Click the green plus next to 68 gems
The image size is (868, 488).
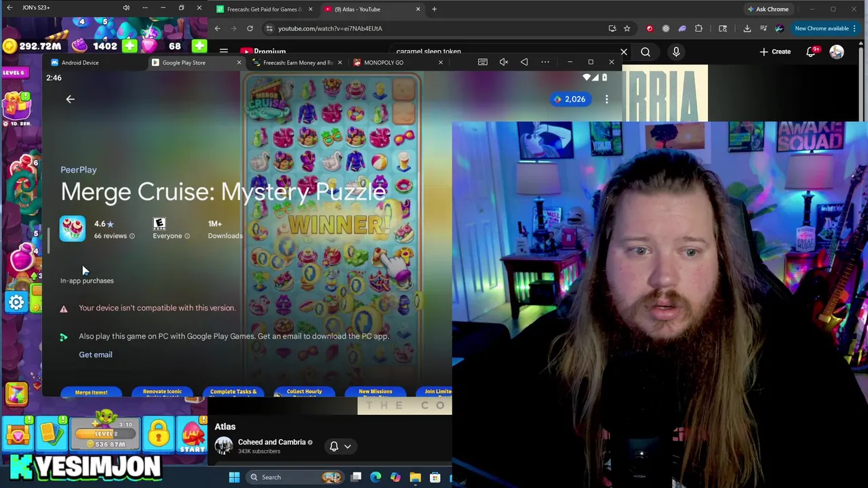click(x=199, y=46)
